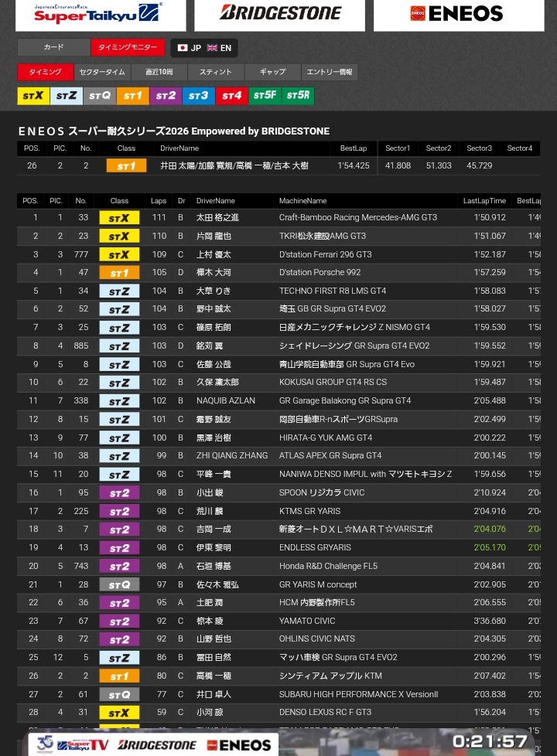Select KTMS GR YARIS entry

click(x=310, y=511)
